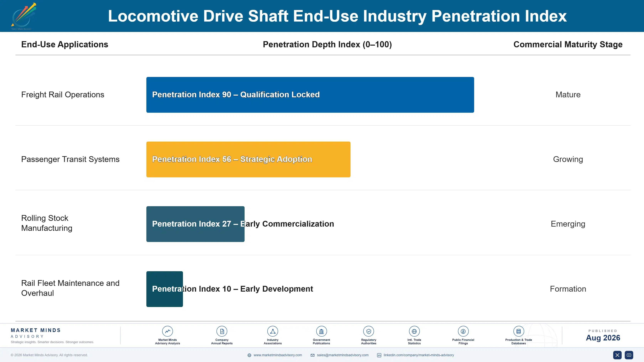
Task: Click the blue Penetration Index 90 bar
Action: point(310,95)
